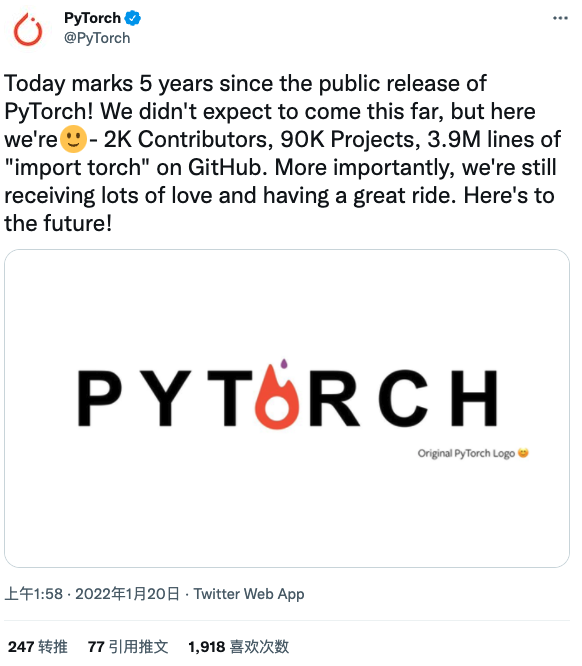This screenshot has height=666, width=582.
Task: Click the tweet body text paragraph
Action: coord(283,153)
